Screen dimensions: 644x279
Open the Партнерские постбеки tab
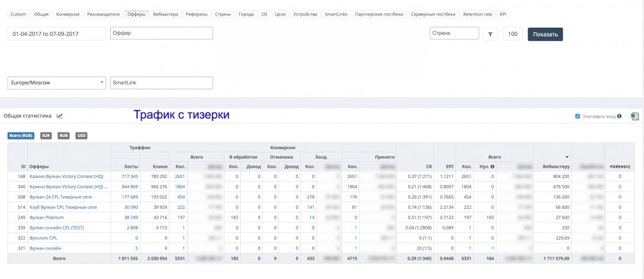[x=379, y=14]
